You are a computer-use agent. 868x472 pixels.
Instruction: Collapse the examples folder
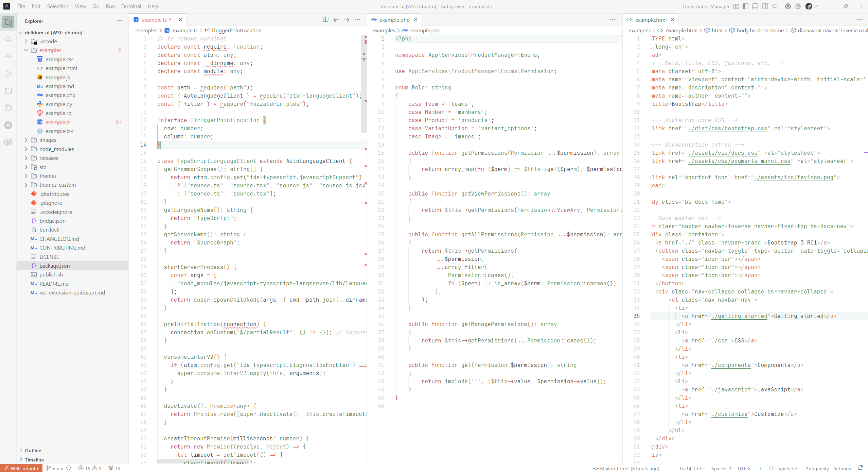click(50, 50)
